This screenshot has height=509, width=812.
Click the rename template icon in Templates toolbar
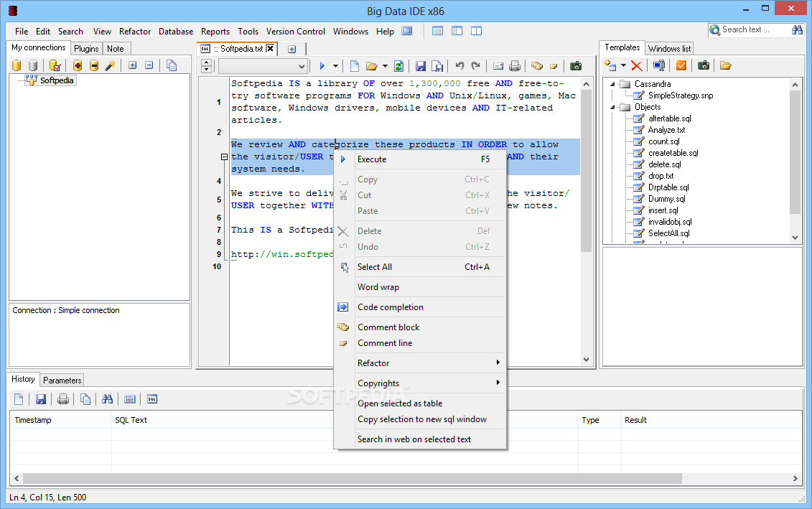click(x=658, y=65)
